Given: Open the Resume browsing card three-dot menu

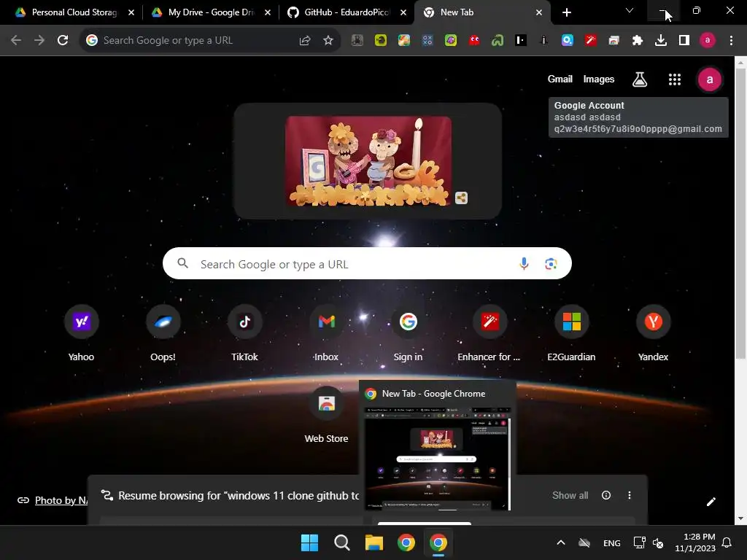Looking at the screenshot, I should (x=630, y=495).
